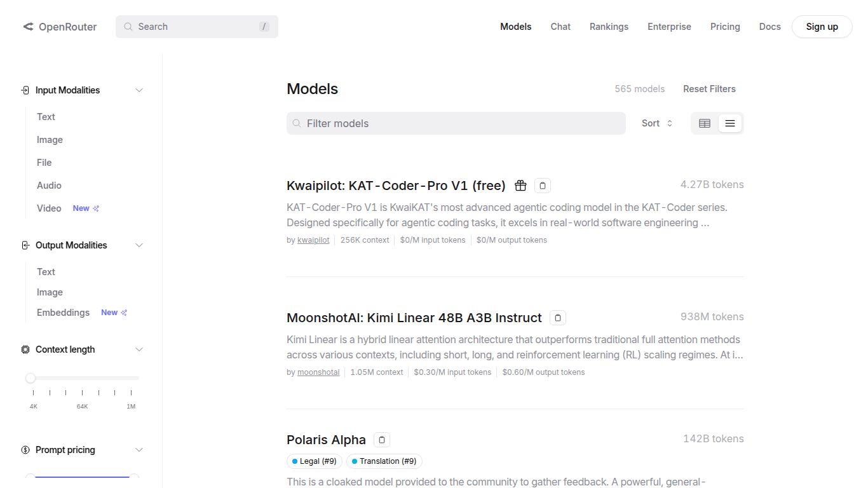Click the Filter models input field
The image size is (868, 488).
tap(455, 123)
